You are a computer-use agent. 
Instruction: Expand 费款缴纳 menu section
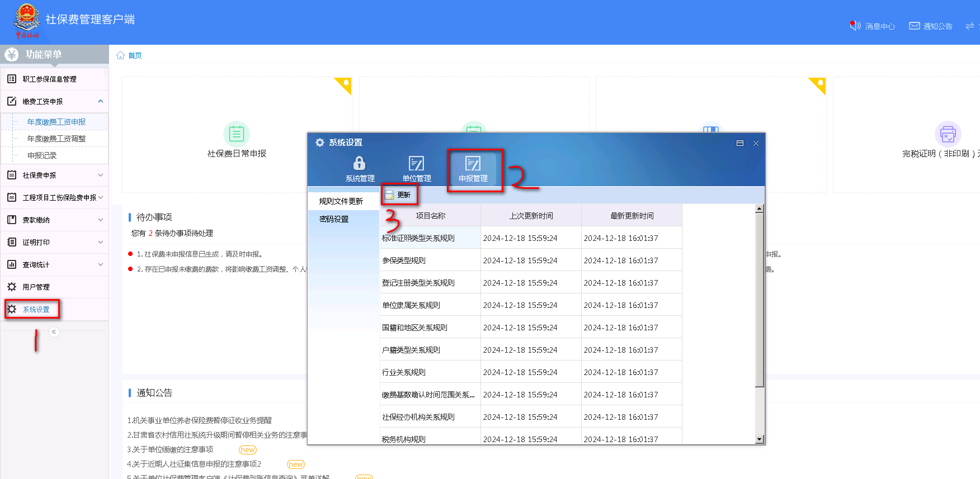pyautogui.click(x=101, y=220)
